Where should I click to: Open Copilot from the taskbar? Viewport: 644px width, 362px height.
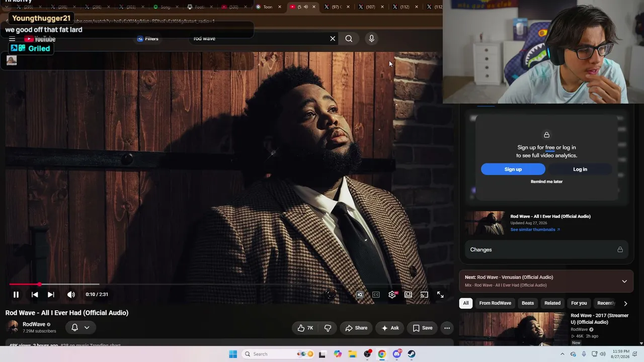coord(338,354)
